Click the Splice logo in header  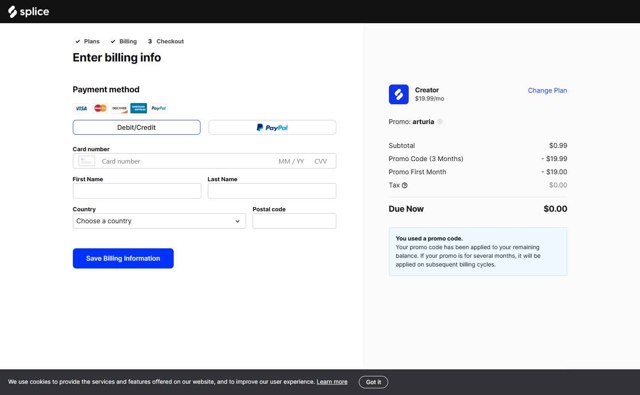(29, 11)
